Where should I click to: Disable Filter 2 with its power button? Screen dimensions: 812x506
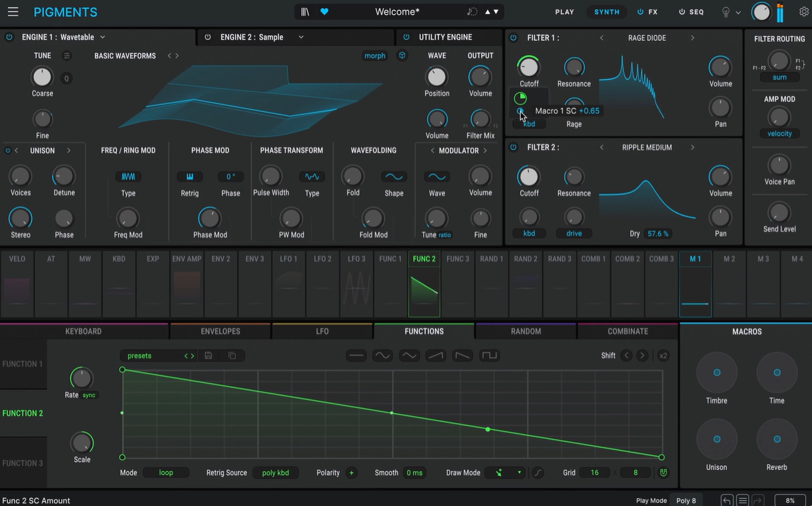click(x=514, y=147)
